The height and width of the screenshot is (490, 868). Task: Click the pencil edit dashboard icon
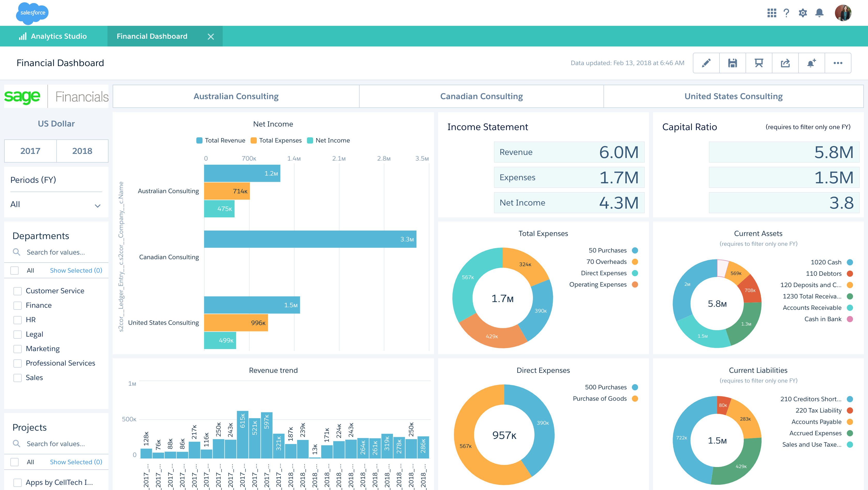[x=706, y=63]
